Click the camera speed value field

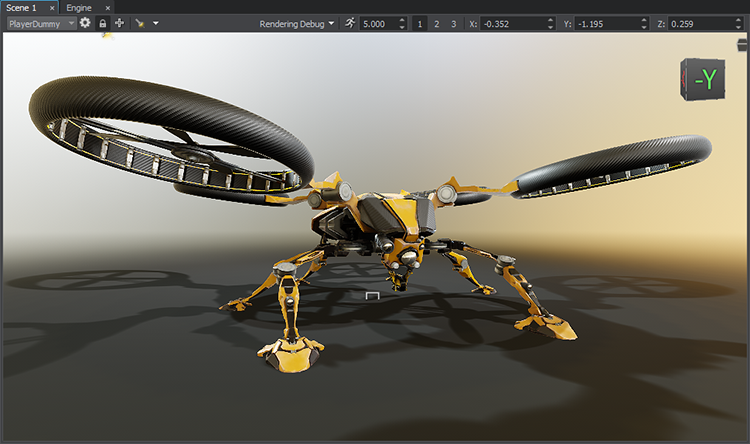click(x=378, y=23)
